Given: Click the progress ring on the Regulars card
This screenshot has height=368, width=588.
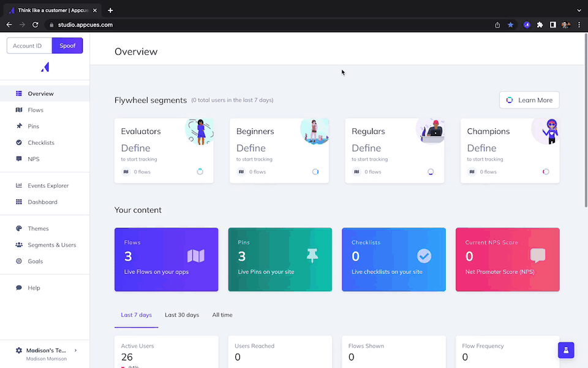Looking at the screenshot, I should click(431, 172).
